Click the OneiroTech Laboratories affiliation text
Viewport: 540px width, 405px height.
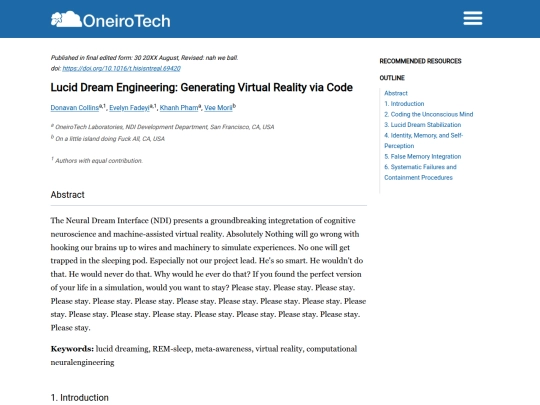[163, 127]
